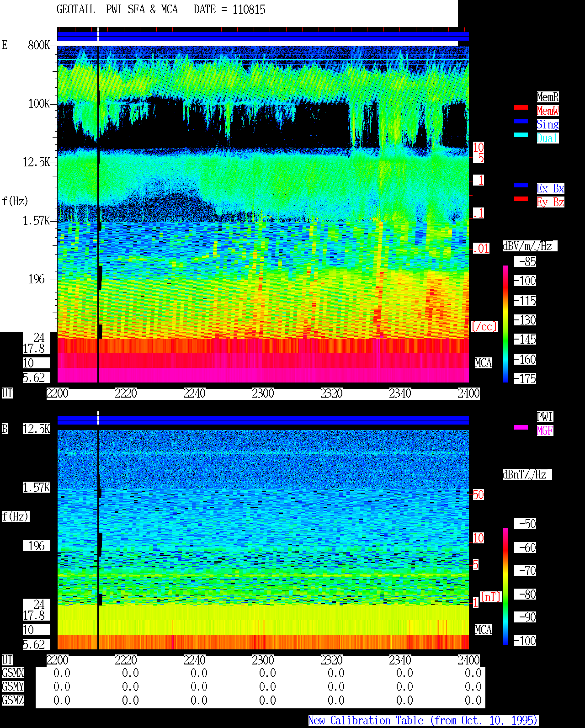Click the blue Sing legend swatch

[x=521, y=121]
